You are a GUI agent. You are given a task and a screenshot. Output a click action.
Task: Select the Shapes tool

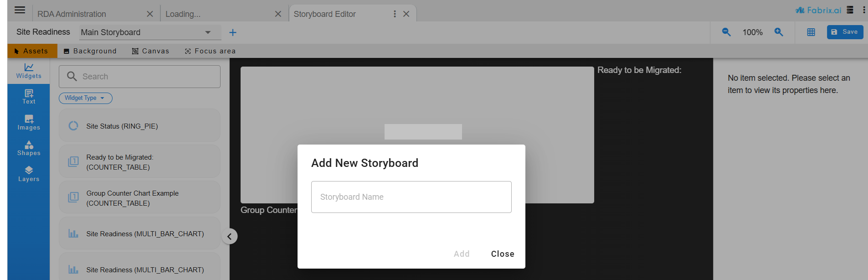(x=29, y=148)
